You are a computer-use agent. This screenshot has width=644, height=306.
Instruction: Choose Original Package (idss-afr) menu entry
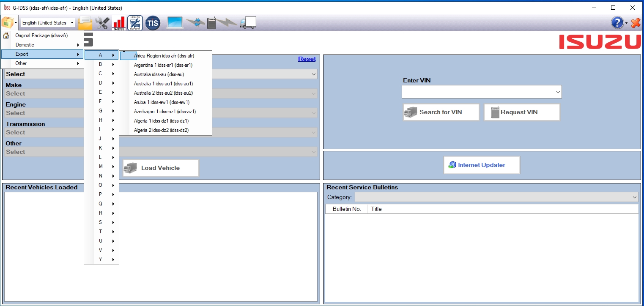pyautogui.click(x=42, y=36)
